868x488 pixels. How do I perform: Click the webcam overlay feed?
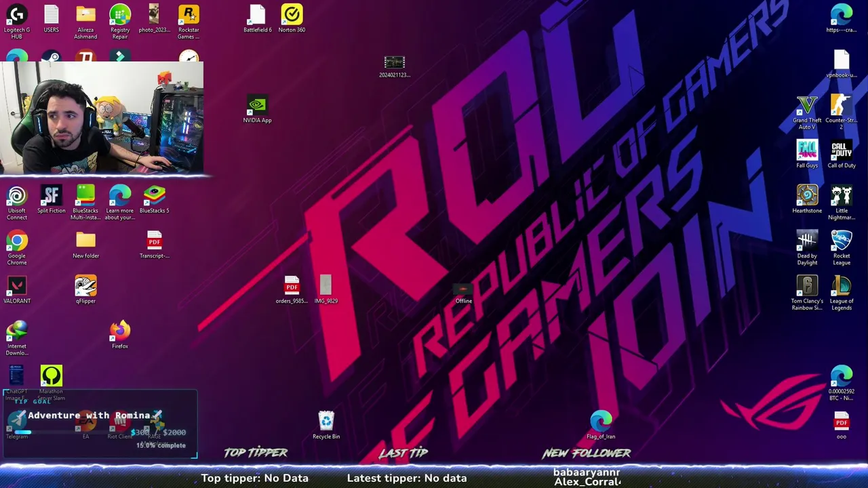tap(102, 118)
